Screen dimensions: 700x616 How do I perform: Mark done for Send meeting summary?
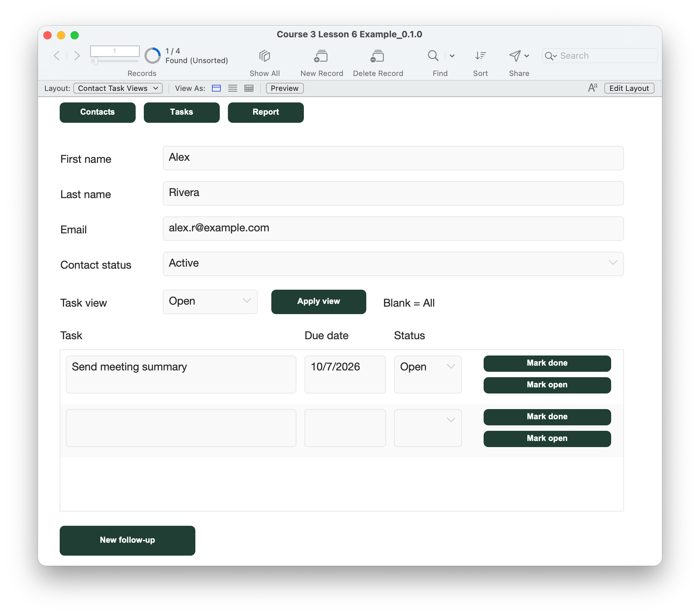pyautogui.click(x=547, y=363)
